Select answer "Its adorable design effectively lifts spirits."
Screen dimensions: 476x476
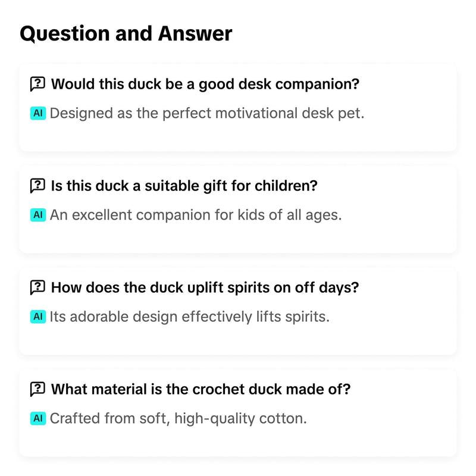(x=189, y=317)
